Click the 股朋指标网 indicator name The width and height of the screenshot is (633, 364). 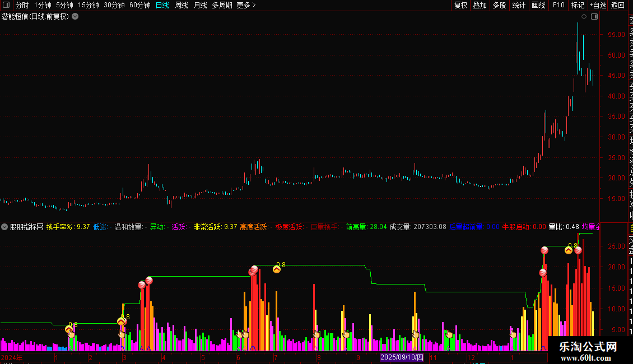pos(27,227)
